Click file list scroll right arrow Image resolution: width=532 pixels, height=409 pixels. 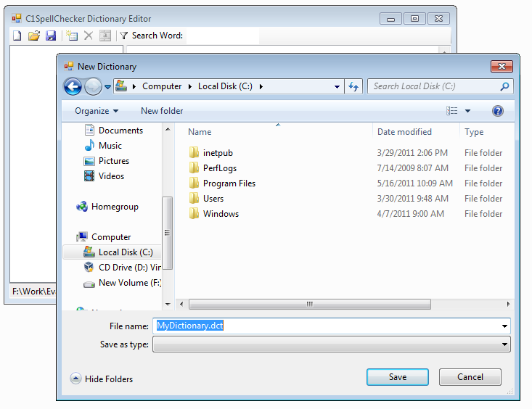click(x=508, y=304)
